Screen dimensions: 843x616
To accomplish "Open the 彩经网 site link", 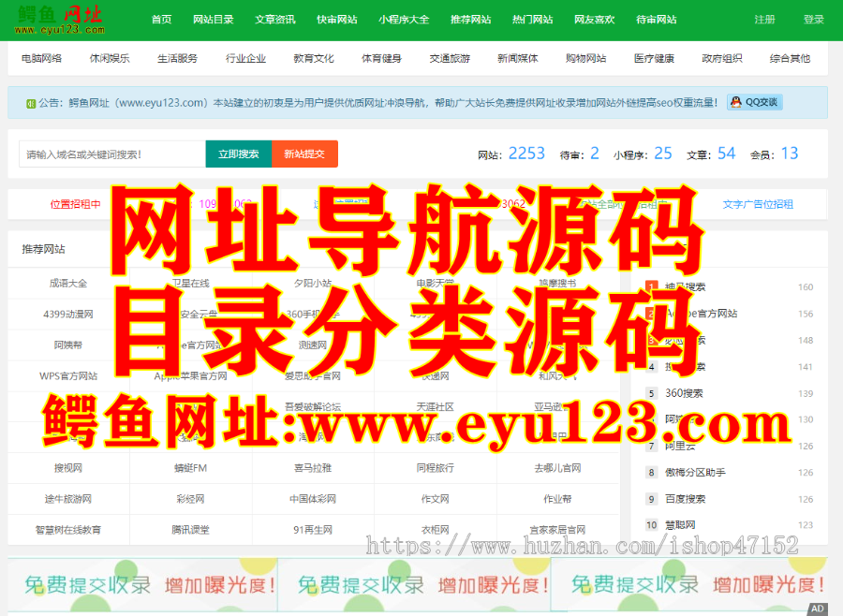I will [191, 499].
